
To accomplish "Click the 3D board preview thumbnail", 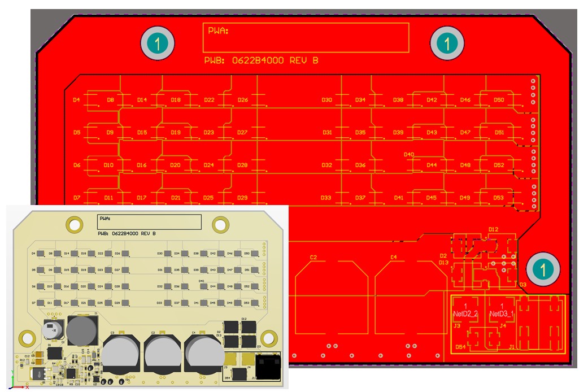I will 148,297.
